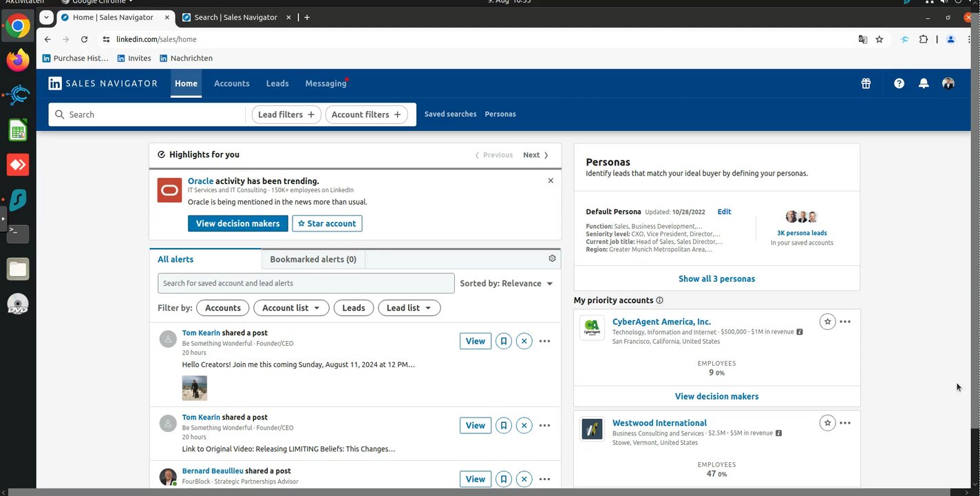Open the Messaging menu

pyautogui.click(x=326, y=83)
